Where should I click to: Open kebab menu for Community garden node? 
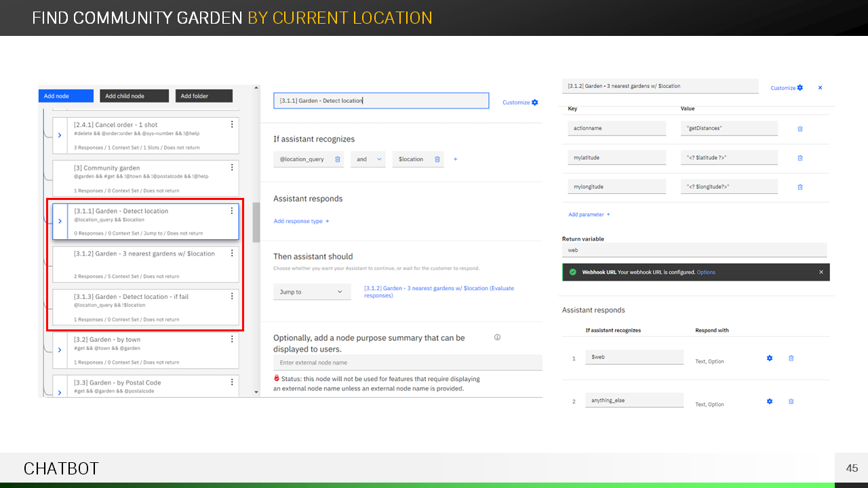coord(232,167)
